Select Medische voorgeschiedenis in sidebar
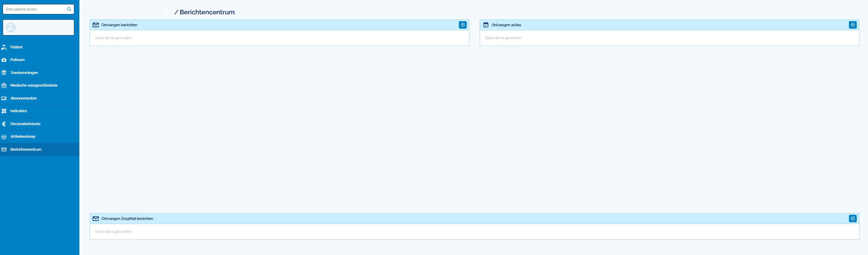The height and width of the screenshot is (255, 868). pos(34,85)
